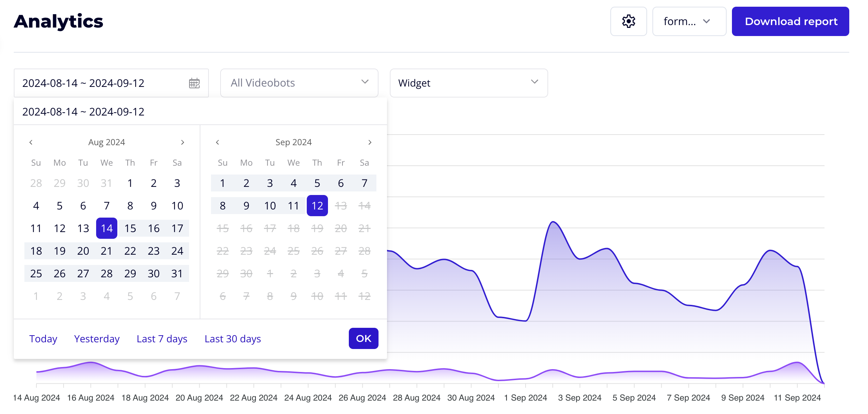
Task: Select Last 30 days preset
Action: pyautogui.click(x=233, y=339)
